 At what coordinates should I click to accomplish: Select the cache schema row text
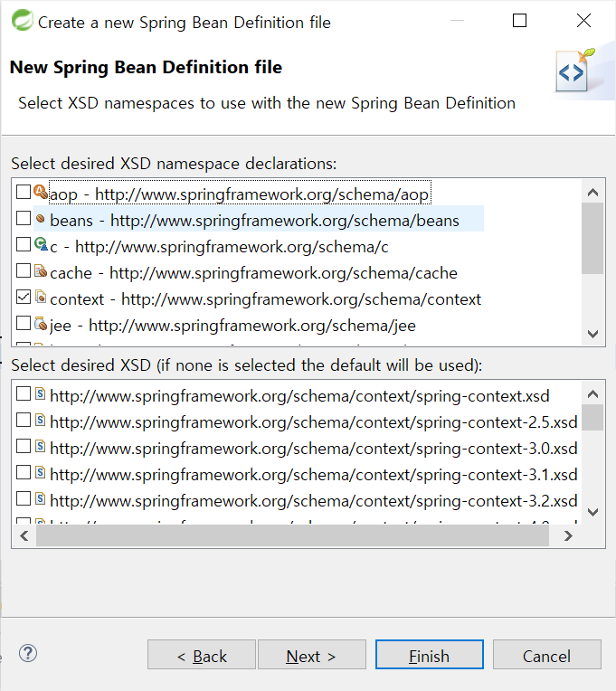(x=254, y=273)
